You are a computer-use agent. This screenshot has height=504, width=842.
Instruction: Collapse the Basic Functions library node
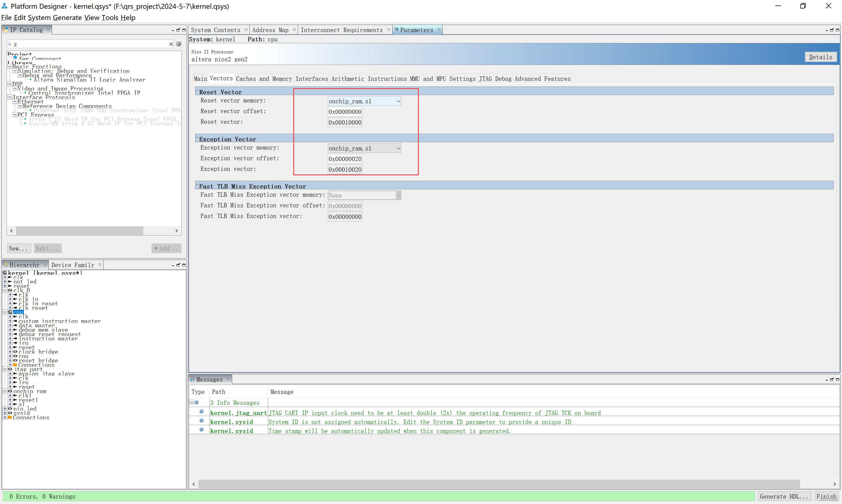[10, 67]
